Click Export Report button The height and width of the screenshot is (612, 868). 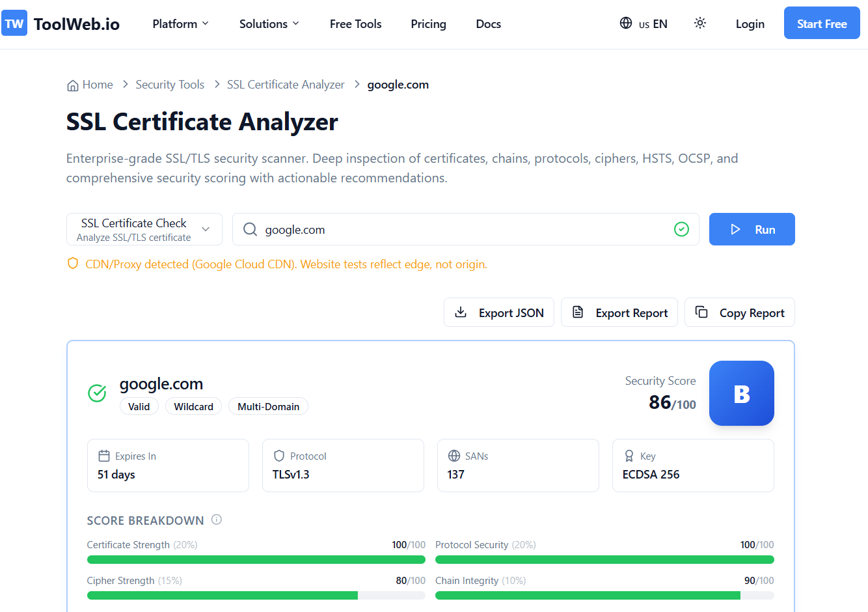619,313
